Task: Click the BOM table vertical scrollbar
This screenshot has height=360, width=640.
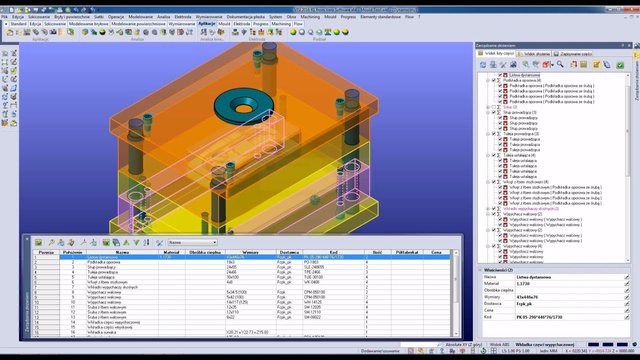Action: point(456,294)
